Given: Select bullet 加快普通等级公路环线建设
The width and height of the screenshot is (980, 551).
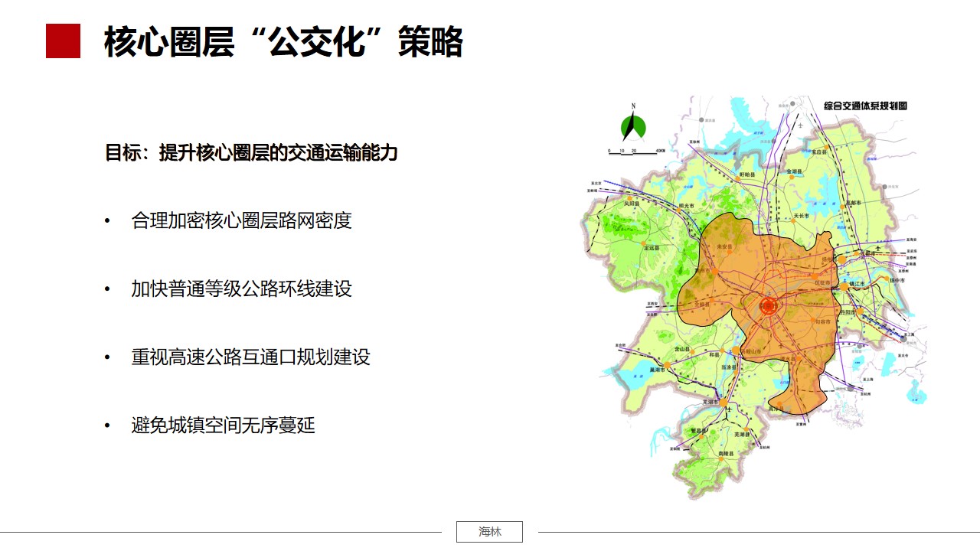Looking at the screenshot, I should point(241,289).
